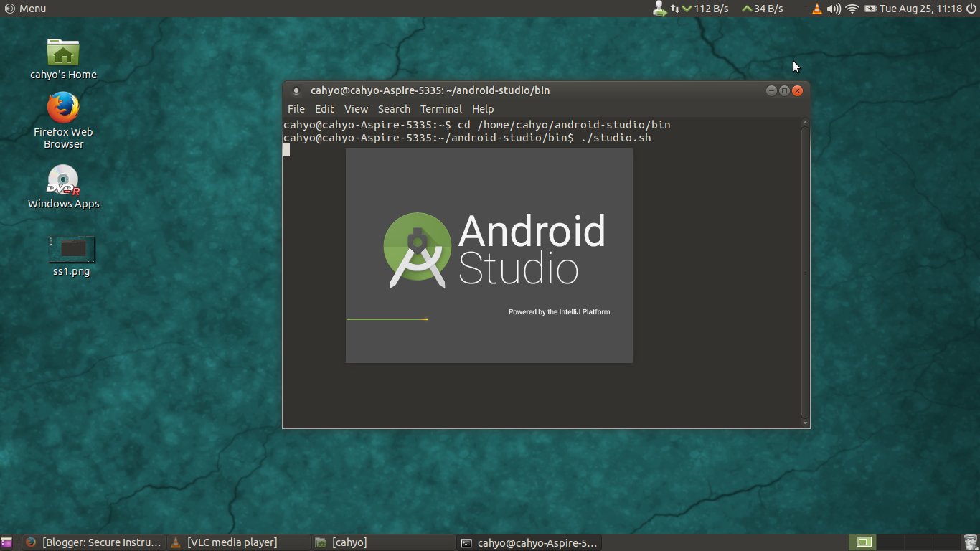This screenshot has width=980, height=551.
Task: Open the Wi-Fi network indicator
Action: pos(852,9)
